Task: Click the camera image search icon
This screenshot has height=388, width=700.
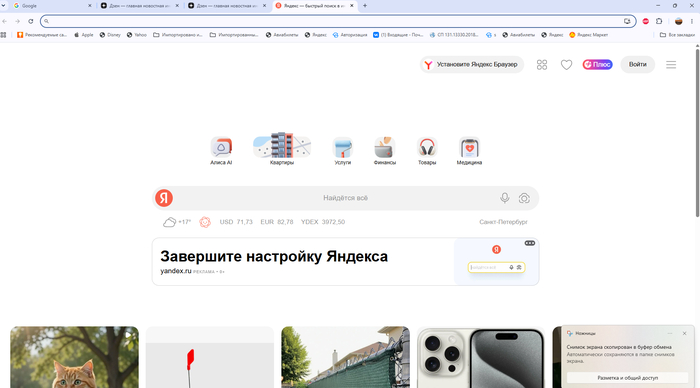Action: [x=524, y=198]
